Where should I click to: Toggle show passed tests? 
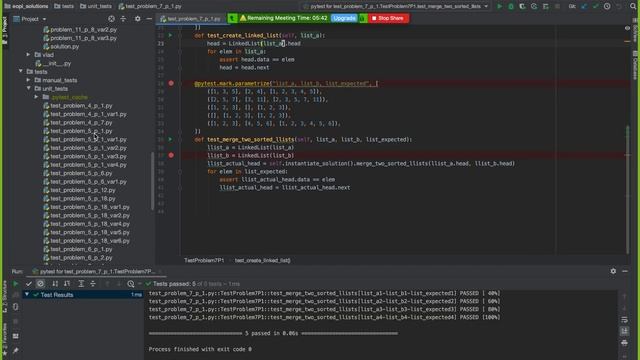tap(29, 284)
